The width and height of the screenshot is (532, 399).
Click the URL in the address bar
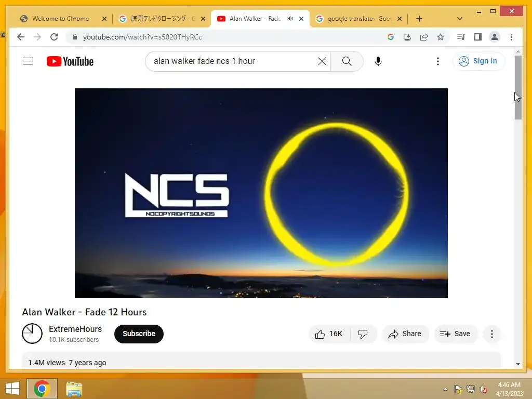142,37
